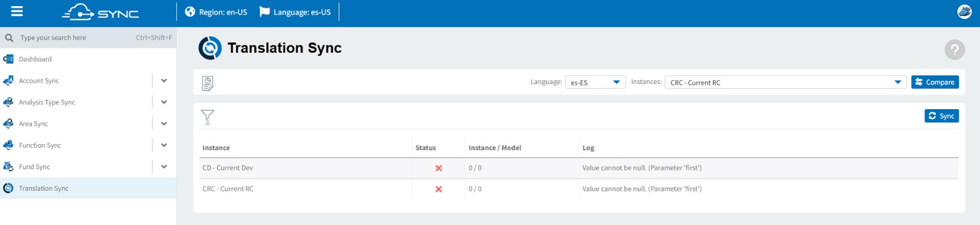Change the Language: es-US setting
The image size is (980, 225).
[x=295, y=12]
